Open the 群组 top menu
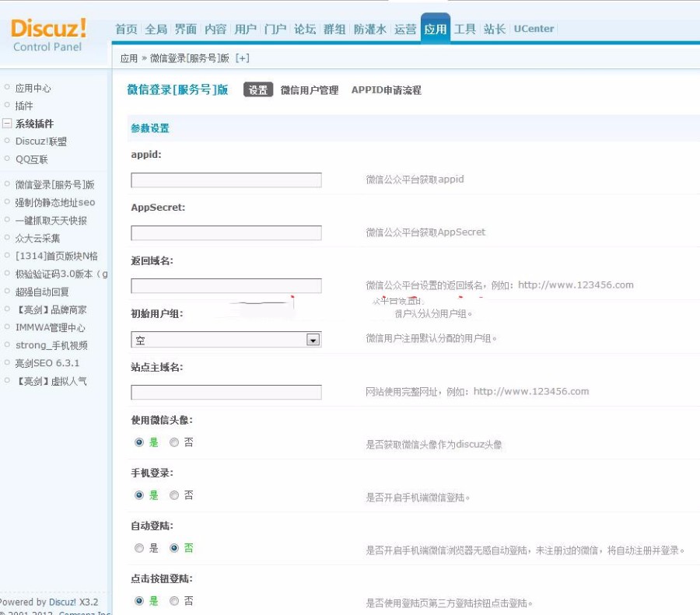The height and width of the screenshot is (615, 700). point(334,29)
